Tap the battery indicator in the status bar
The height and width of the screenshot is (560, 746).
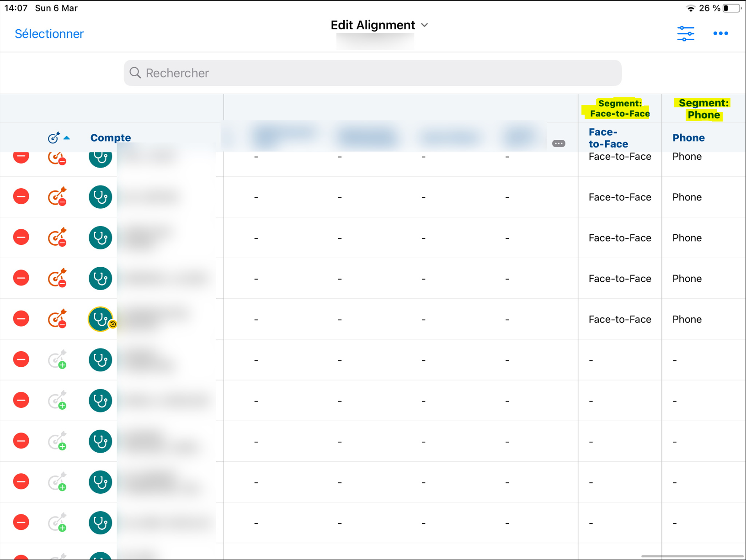click(731, 8)
